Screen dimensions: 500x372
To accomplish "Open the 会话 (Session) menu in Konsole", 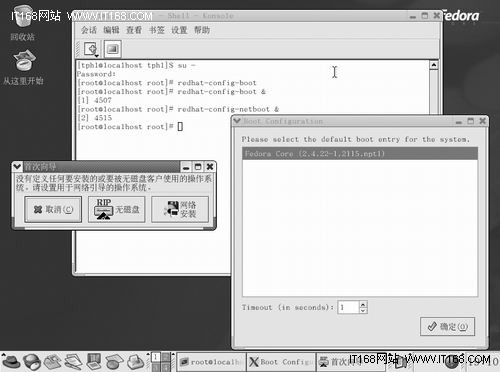I will tap(89, 30).
